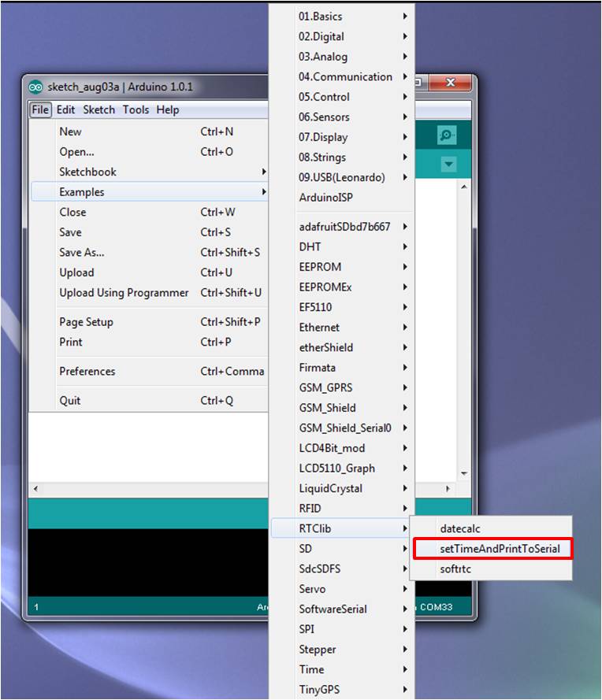Open Preferences
The height and width of the screenshot is (700, 602).
[149, 372]
